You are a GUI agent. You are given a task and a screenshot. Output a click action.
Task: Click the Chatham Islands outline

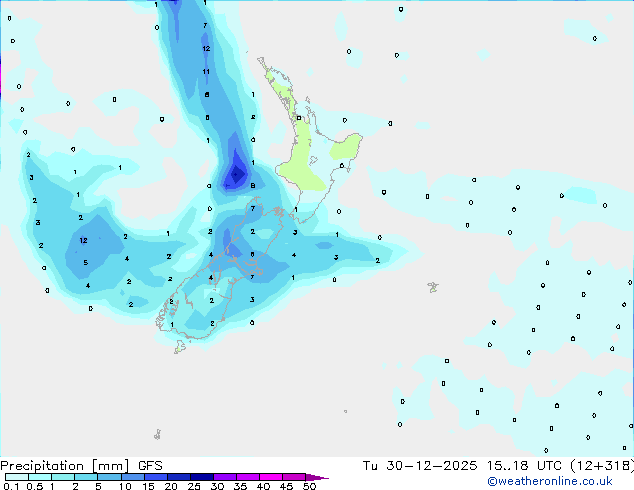(x=433, y=287)
